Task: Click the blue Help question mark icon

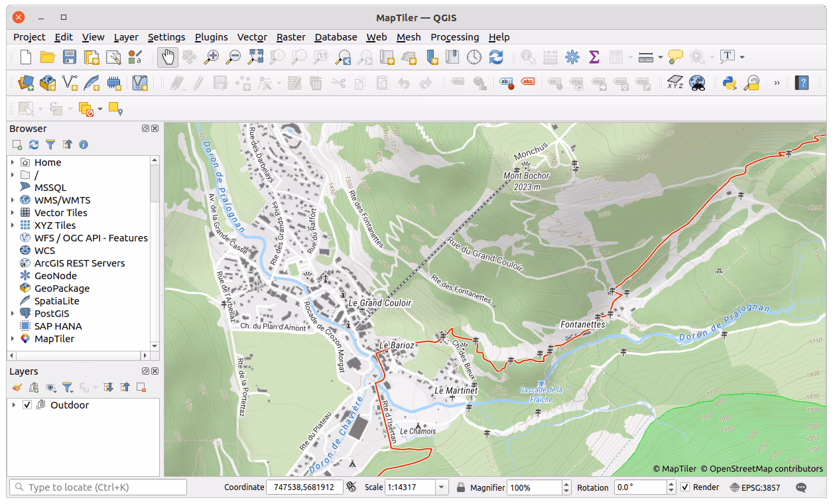Action: coord(802,83)
